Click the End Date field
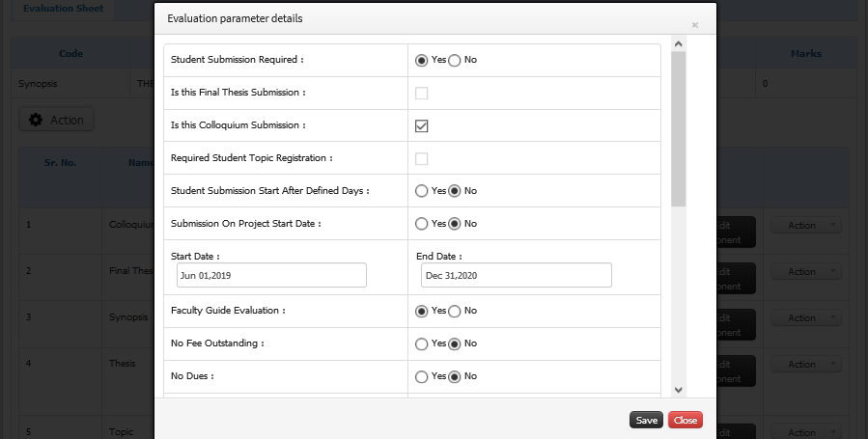868x439 pixels. coord(517,275)
